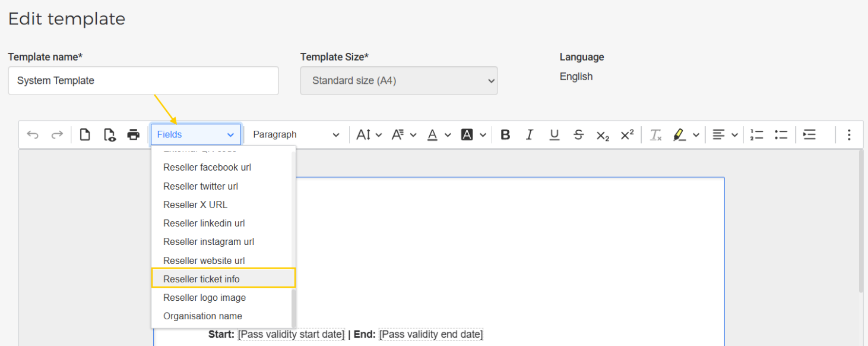Click the new document icon
The image size is (868, 346).
pyautogui.click(x=85, y=135)
